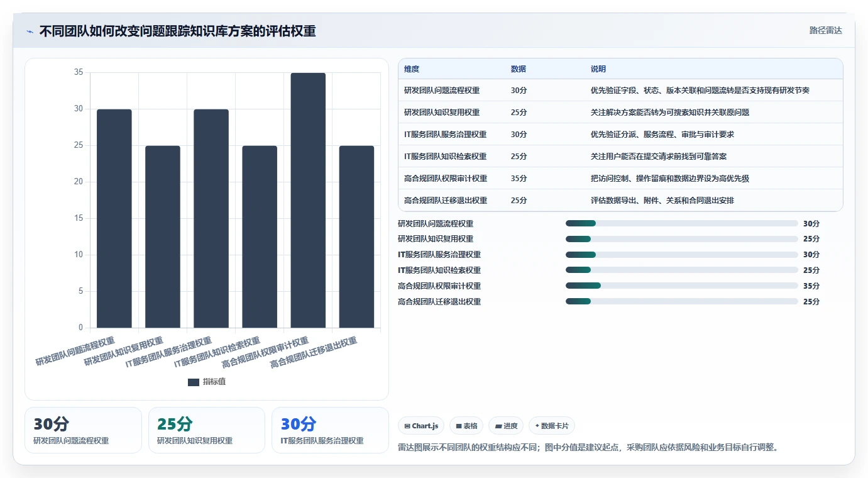Viewport: 868px width, 478px height.
Task: Click the tallest bar, 高合规团队权限审计权重
Action: [x=308, y=200]
